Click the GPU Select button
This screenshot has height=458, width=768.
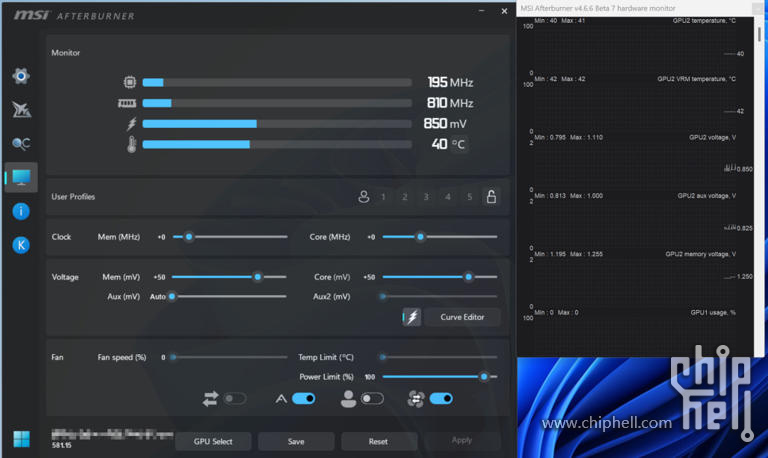[213, 441]
